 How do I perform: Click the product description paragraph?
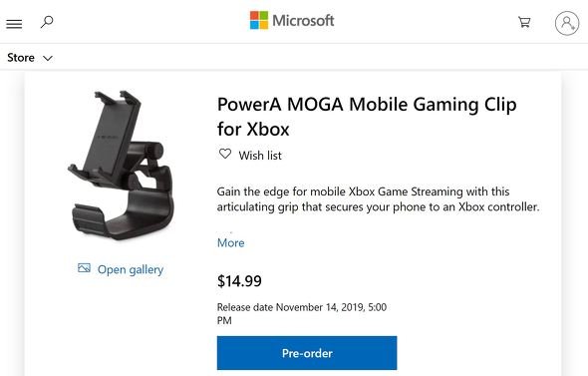point(378,199)
